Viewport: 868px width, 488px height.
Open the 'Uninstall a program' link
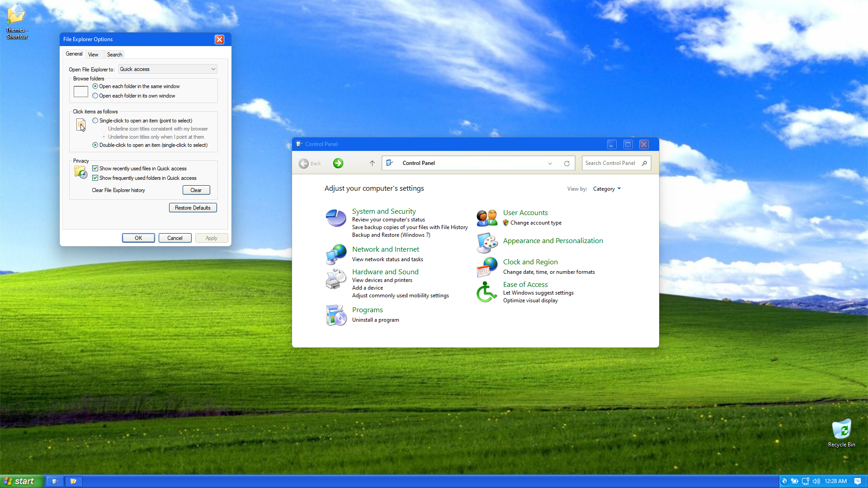point(375,320)
